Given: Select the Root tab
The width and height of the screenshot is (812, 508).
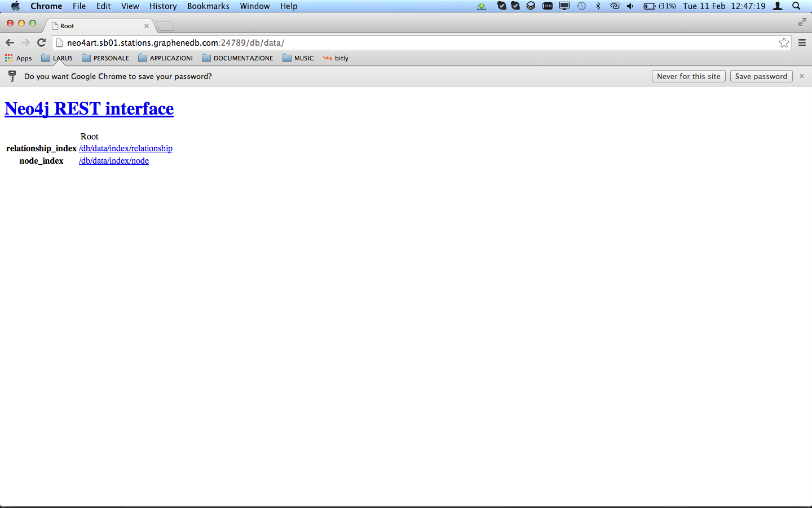Looking at the screenshot, I should [99, 26].
